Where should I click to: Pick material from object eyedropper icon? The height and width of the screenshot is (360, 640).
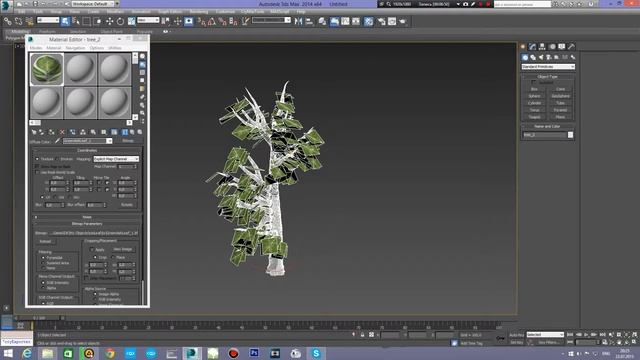click(58, 141)
